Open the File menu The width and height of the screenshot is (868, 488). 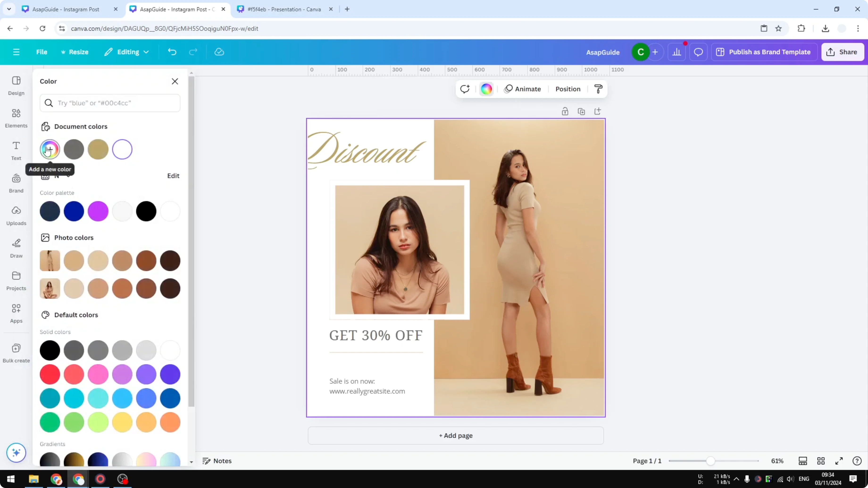tap(42, 52)
